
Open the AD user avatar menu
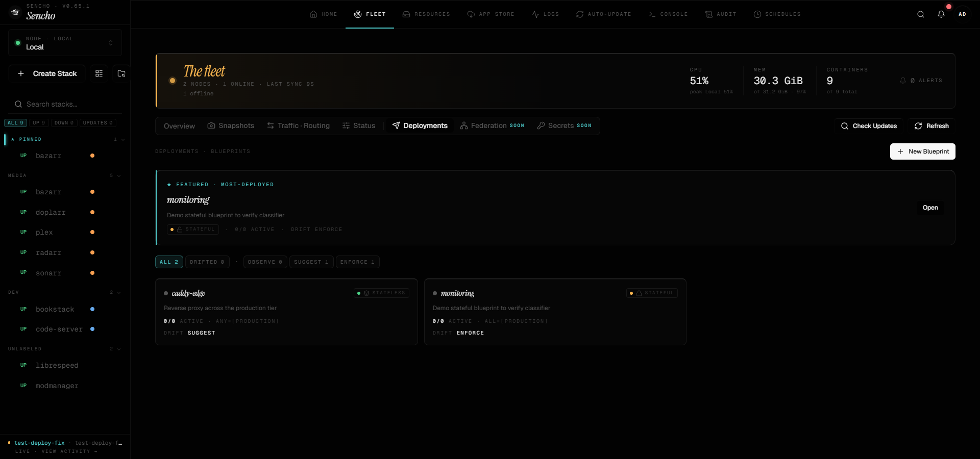coord(962,14)
